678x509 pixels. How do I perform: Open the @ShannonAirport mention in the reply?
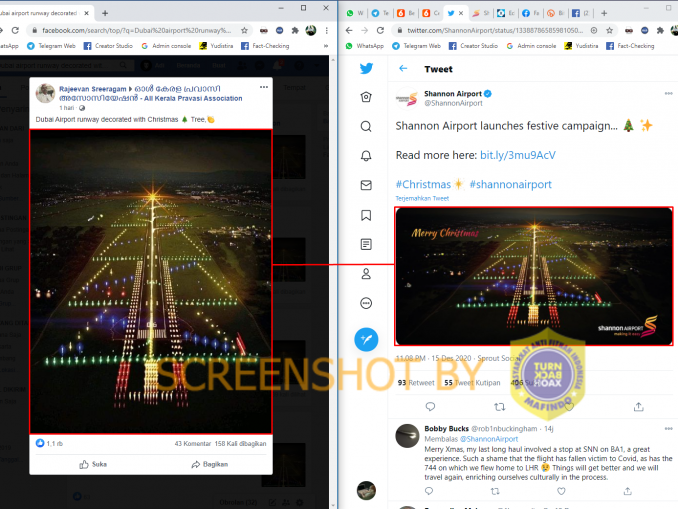click(488, 439)
